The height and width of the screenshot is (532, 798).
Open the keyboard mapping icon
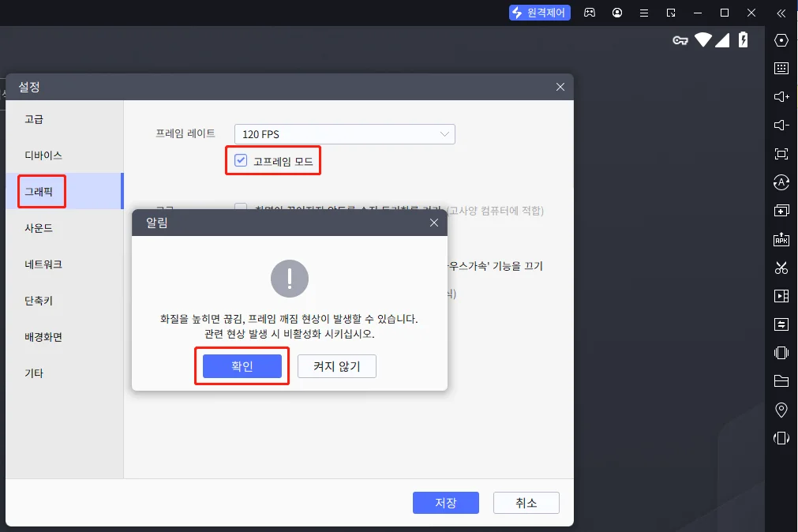(781, 68)
